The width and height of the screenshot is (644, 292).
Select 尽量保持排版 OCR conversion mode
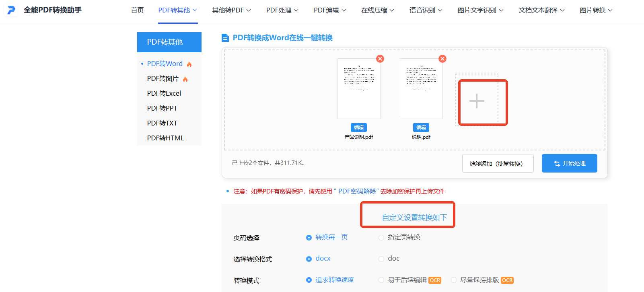click(x=454, y=280)
